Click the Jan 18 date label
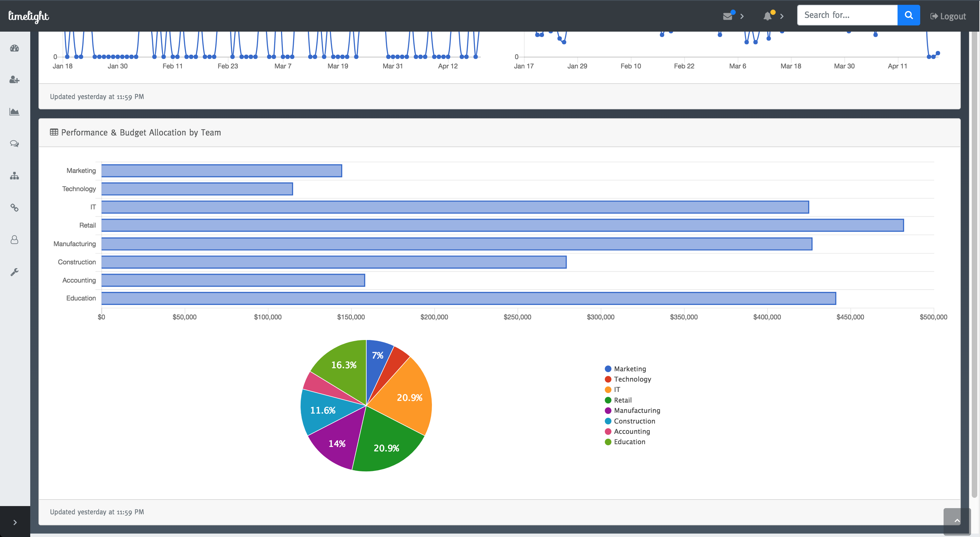This screenshot has width=980, height=537. pos(63,66)
